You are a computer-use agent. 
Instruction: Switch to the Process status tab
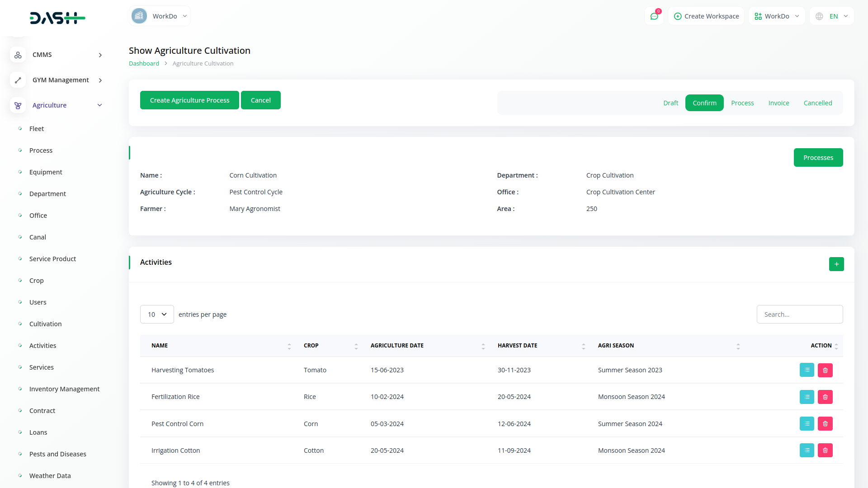[x=742, y=103]
